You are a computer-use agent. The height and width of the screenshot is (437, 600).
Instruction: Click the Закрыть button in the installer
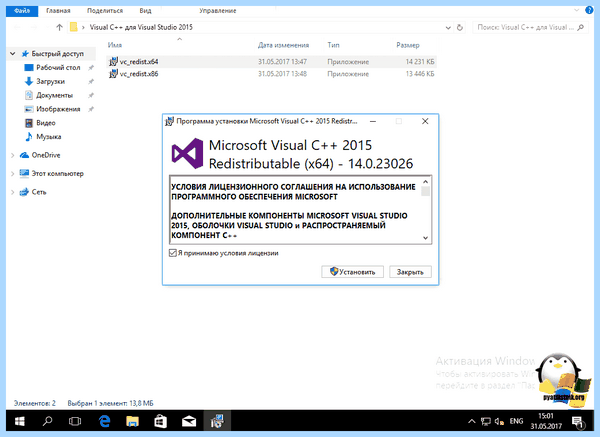pos(410,272)
